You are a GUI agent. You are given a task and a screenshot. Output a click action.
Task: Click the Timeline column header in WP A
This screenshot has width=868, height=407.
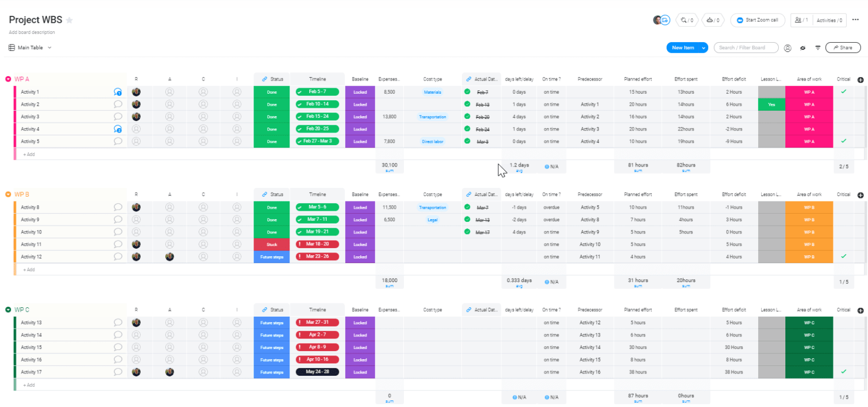[x=317, y=79]
